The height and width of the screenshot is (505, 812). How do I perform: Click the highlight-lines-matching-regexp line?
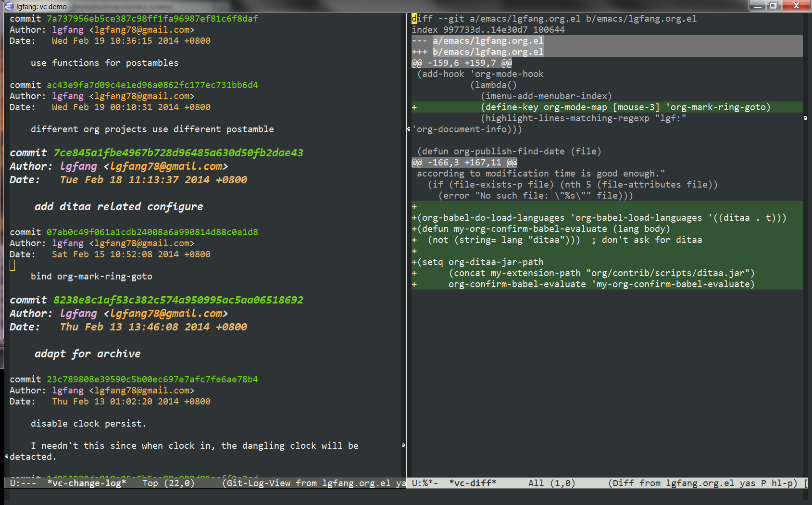[x=583, y=118]
